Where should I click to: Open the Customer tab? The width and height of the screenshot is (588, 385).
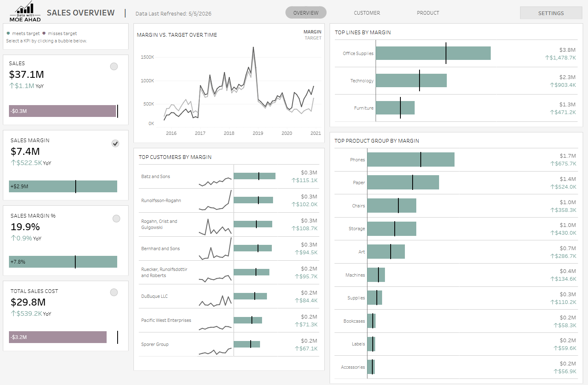(367, 13)
